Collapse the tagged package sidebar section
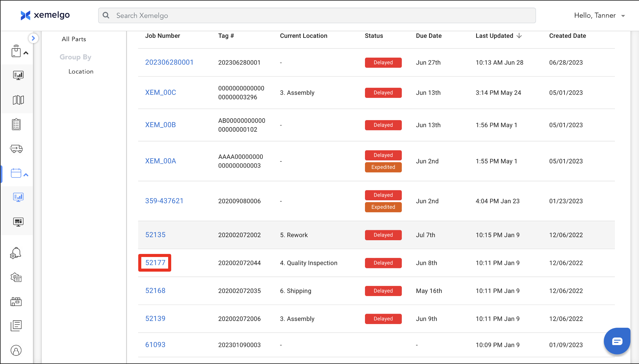 (26, 53)
